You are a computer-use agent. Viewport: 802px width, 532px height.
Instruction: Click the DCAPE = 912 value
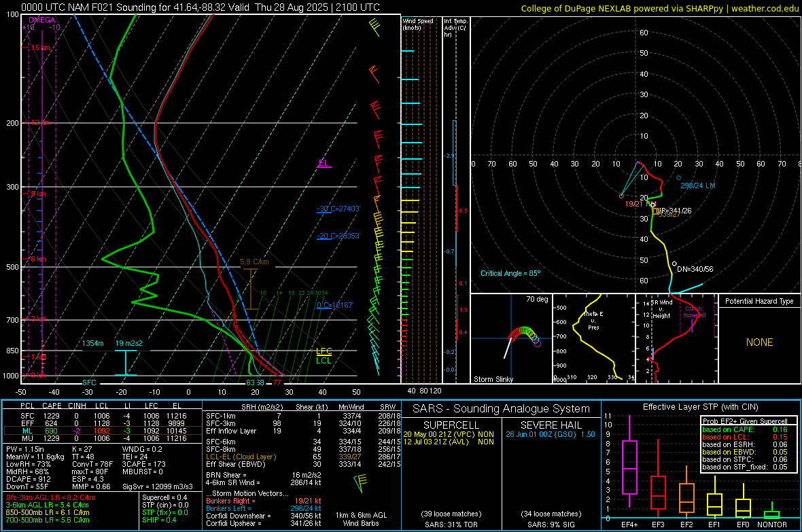coord(27,479)
